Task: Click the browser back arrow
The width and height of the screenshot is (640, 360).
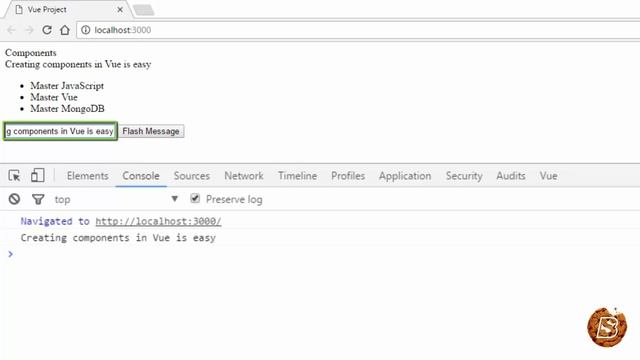Action: 11,30
